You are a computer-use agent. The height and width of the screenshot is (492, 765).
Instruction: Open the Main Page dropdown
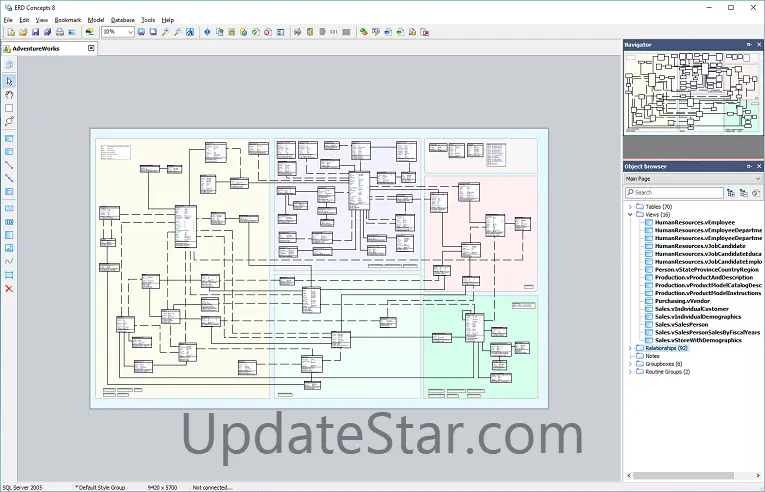pos(757,179)
